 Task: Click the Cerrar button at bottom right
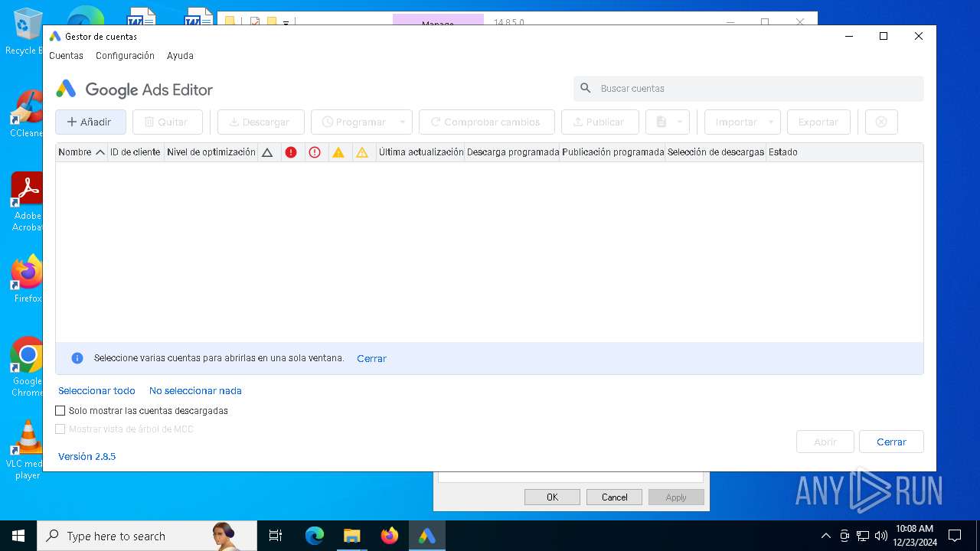(x=891, y=442)
